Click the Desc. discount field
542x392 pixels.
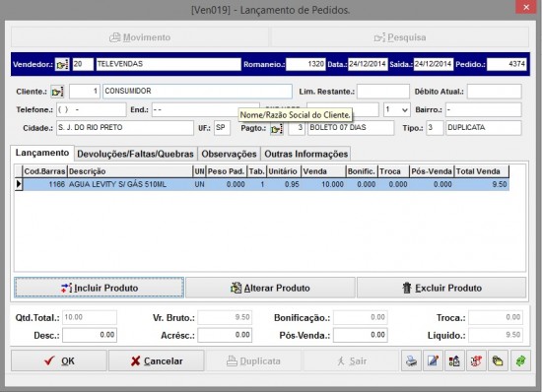click(90, 335)
